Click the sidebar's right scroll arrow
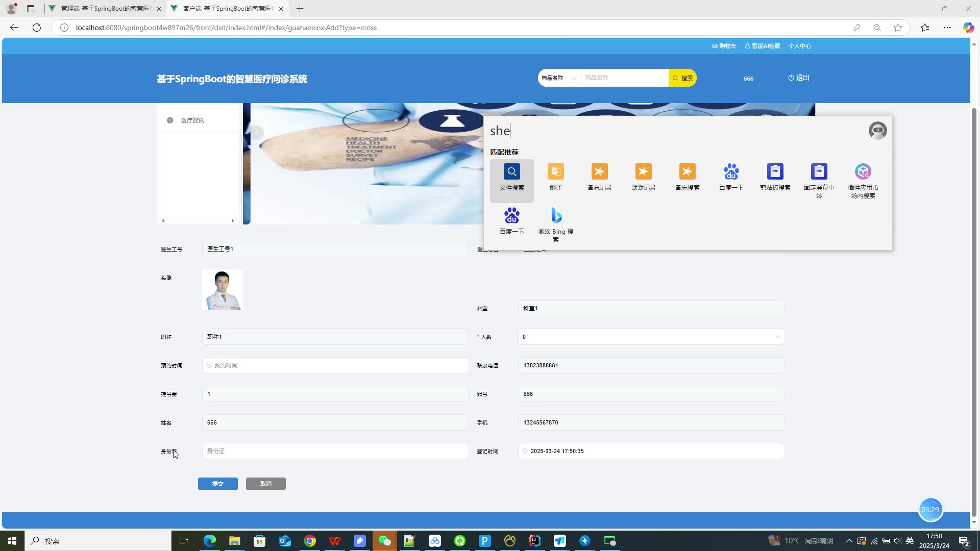The height and width of the screenshot is (551, 980). 233,221
